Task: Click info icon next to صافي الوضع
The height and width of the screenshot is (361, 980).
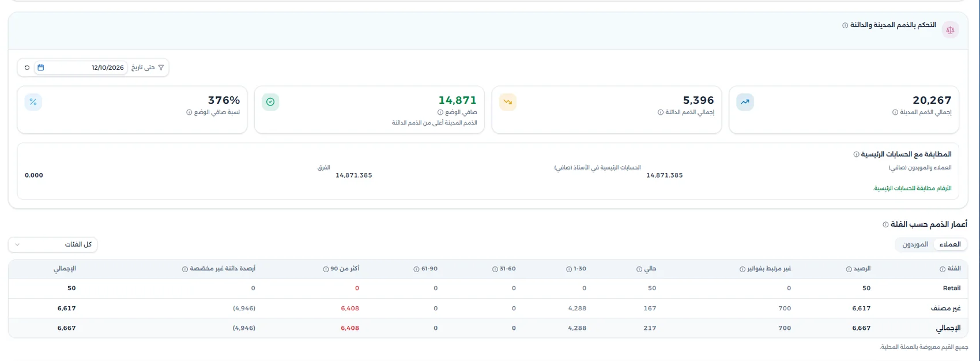Action: [440, 112]
